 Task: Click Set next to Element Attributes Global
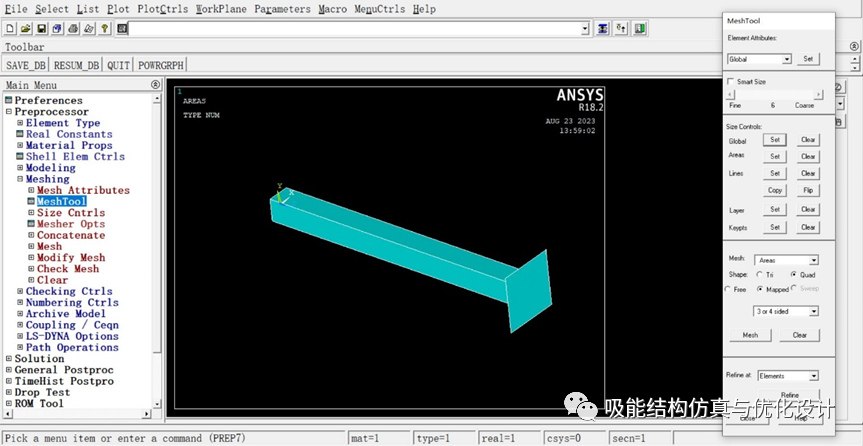808,59
